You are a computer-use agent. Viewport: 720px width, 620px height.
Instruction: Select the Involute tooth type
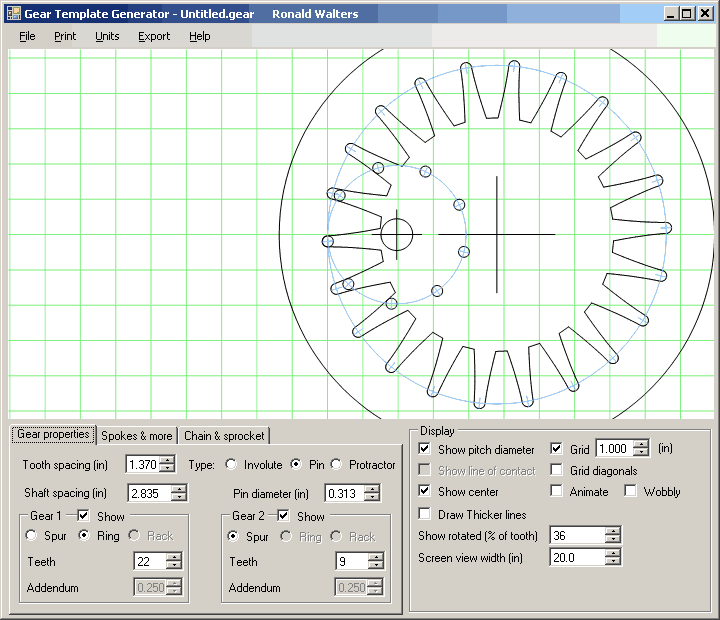pyautogui.click(x=232, y=465)
